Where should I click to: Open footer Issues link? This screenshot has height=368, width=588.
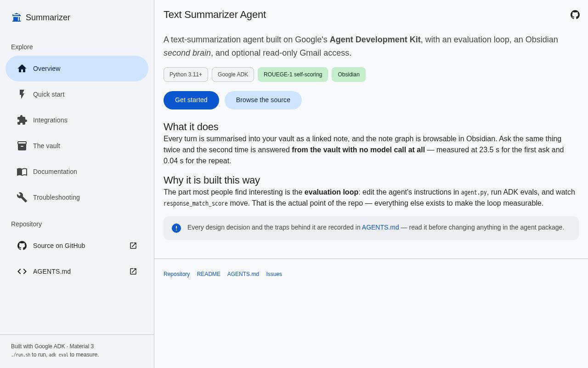coord(274,274)
